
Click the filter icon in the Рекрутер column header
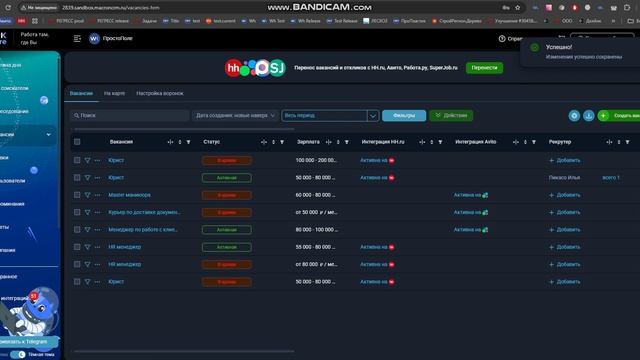(627, 142)
